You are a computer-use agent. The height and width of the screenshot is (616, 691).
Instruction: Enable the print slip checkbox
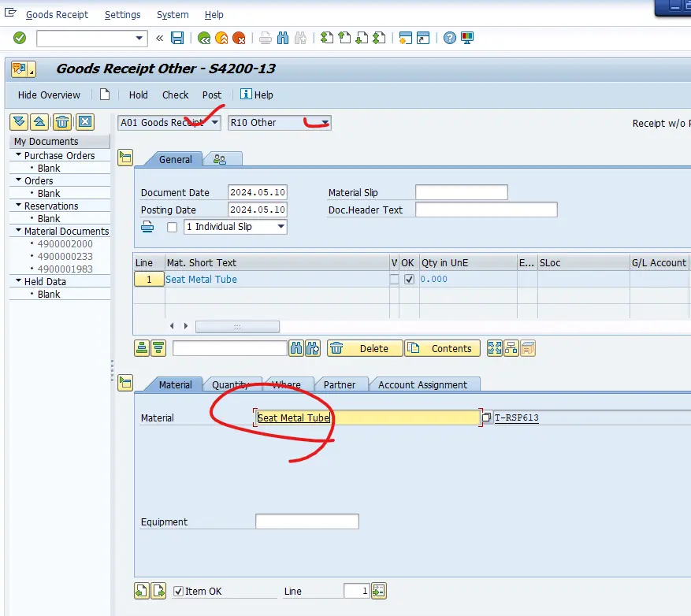pyautogui.click(x=172, y=227)
